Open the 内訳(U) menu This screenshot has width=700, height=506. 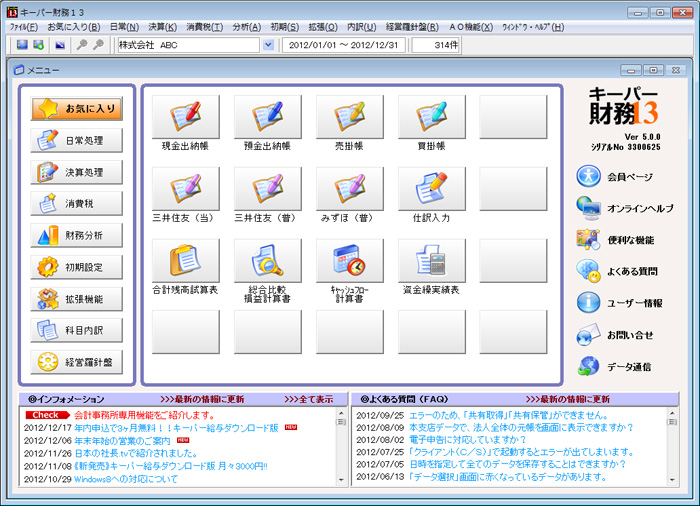tap(362, 27)
